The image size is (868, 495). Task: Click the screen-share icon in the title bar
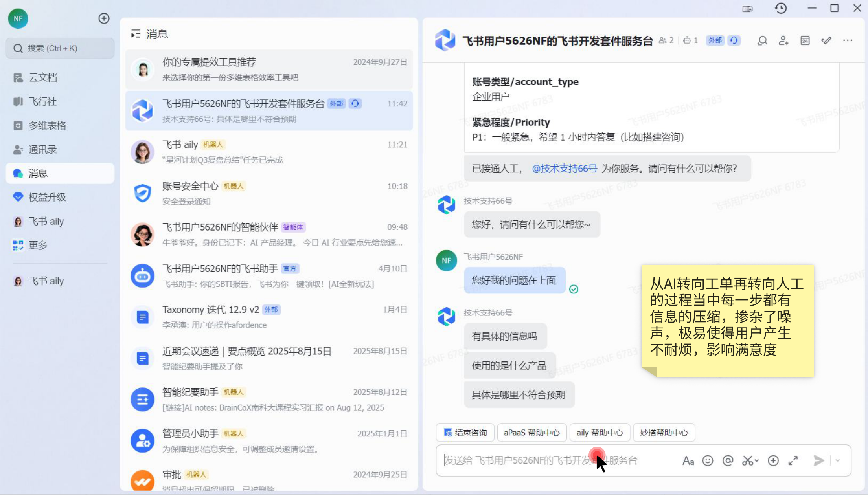747,9
